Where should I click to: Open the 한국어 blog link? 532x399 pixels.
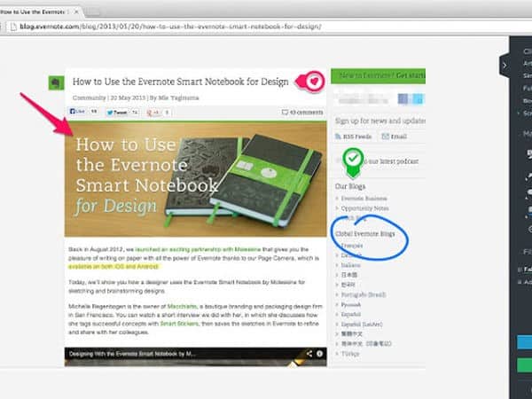(x=348, y=285)
